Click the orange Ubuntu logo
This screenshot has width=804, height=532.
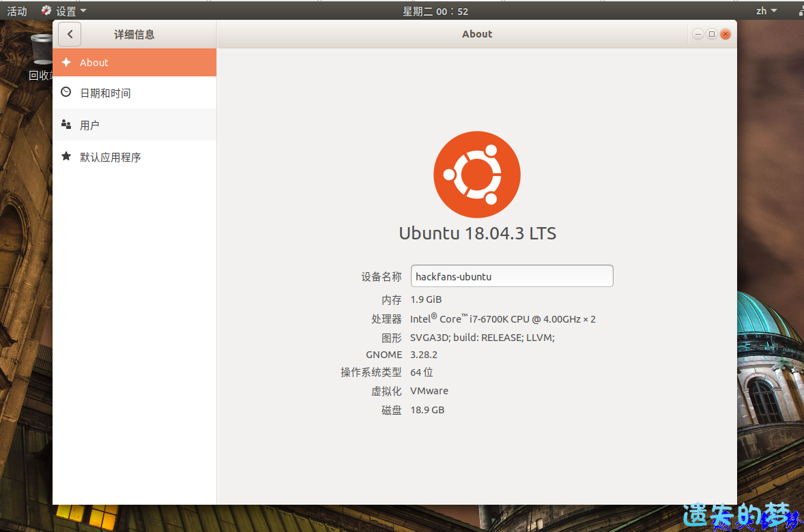(x=476, y=175)
